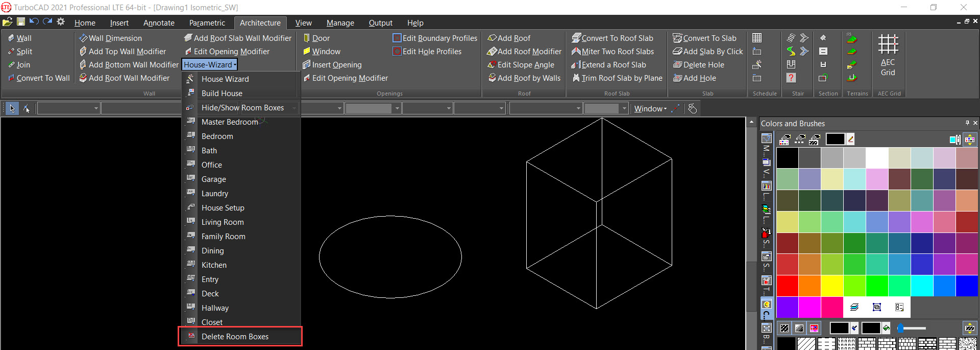The height and width of the screenshot is (350, 980).
Task: Select the straight stair tool
Action: point(791,38)
